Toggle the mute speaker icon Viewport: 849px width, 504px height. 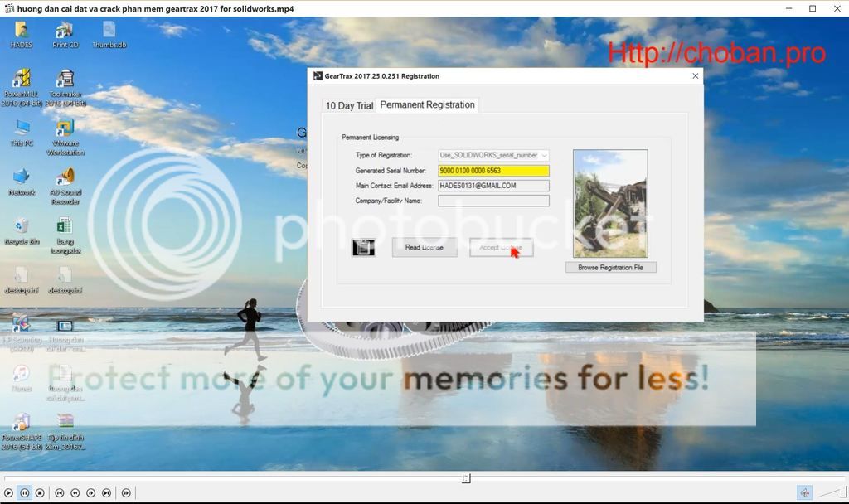coord(804,492)
